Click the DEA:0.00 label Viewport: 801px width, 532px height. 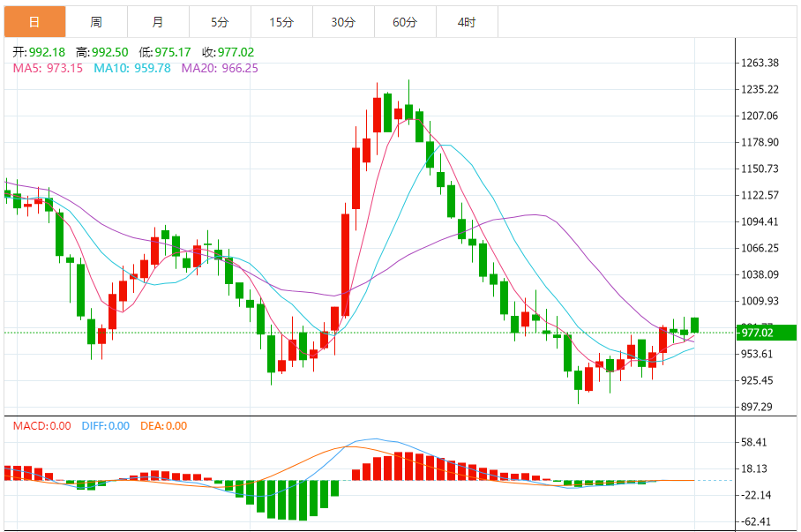(163, 426)
